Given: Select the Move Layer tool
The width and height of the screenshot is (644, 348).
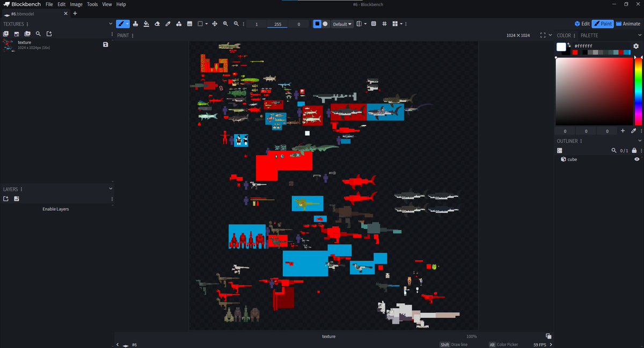Looking at the screenshot, I should point(215,24).
